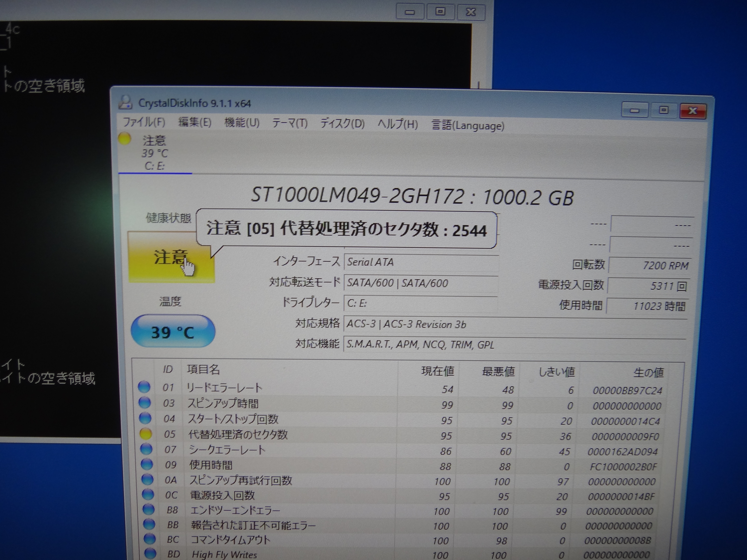
Task: Click the yellow status dot for 05 row
Action: (x=146, y=434)
